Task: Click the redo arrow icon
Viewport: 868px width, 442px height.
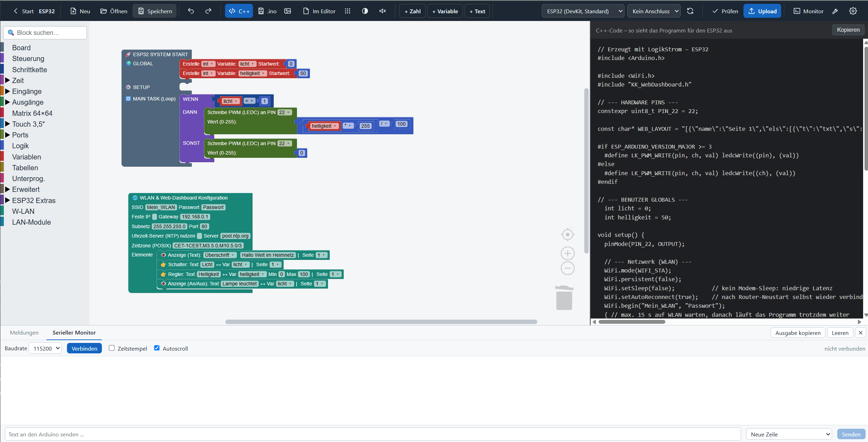Action: 208,11
